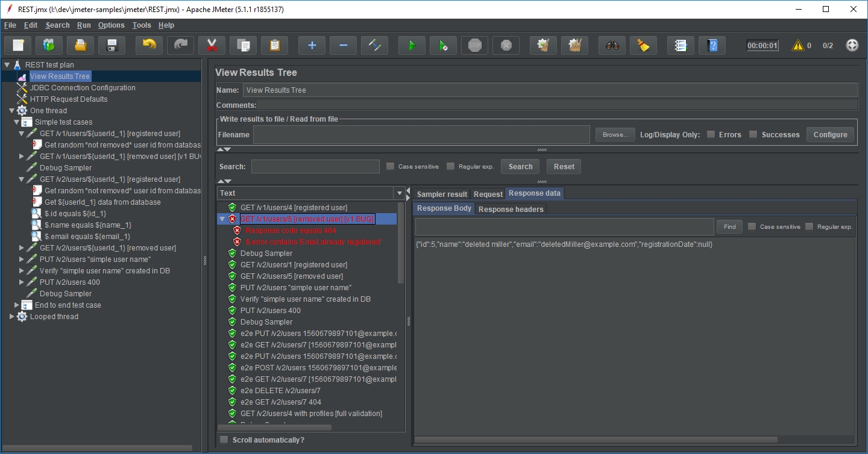Start the test with green play icon
This screenshot has height=454, width=868.
412,45
